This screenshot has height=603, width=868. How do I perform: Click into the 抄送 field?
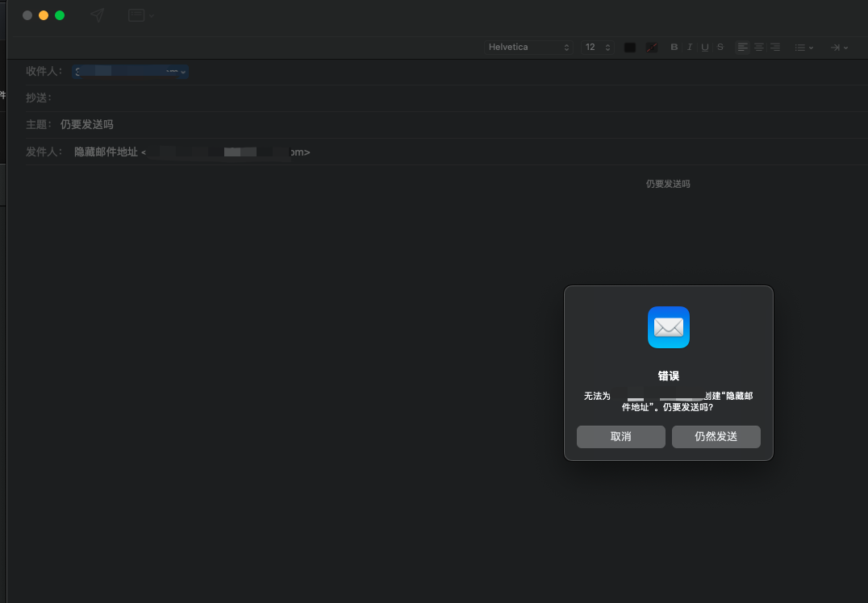pyautogui.click(x=403, y=98)
